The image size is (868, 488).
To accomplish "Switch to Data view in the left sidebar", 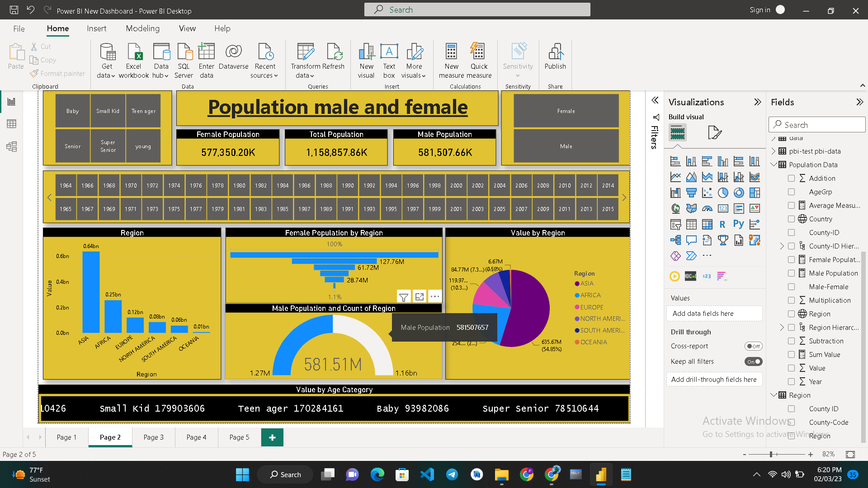I will click(x=12, y=123).
